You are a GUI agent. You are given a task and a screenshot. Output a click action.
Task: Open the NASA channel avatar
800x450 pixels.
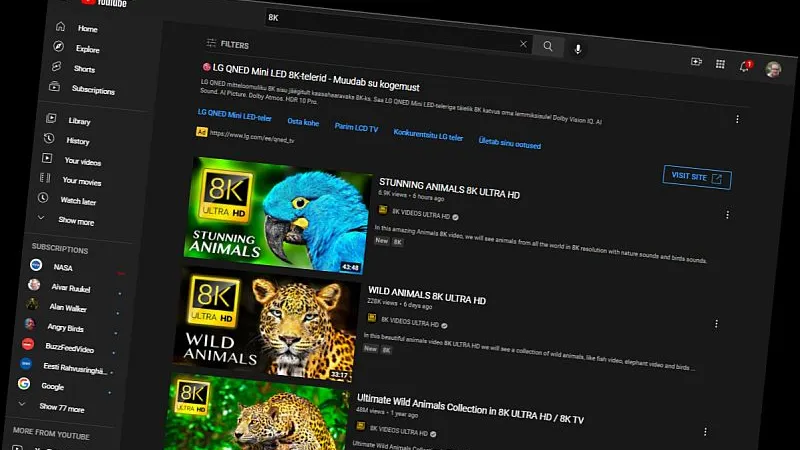point(36,265)
